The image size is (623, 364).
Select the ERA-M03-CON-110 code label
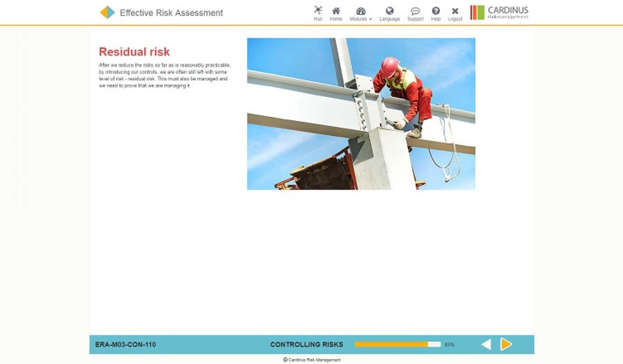pos(126,345)
